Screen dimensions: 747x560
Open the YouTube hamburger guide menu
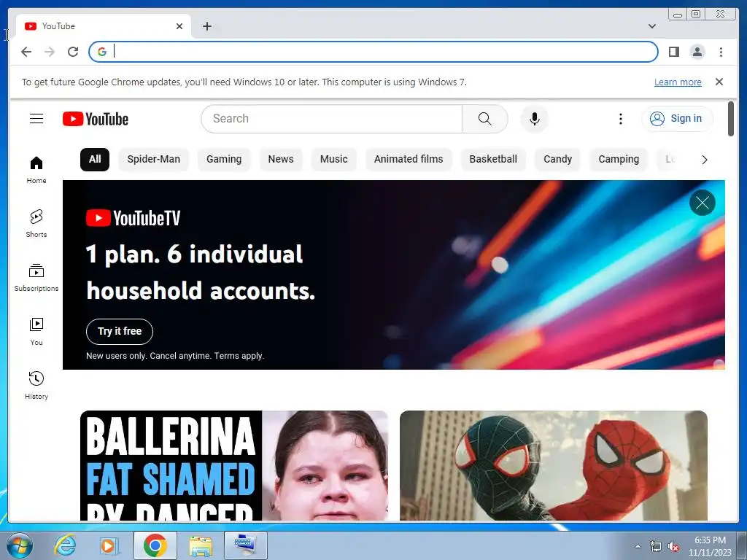coord(36,119)
